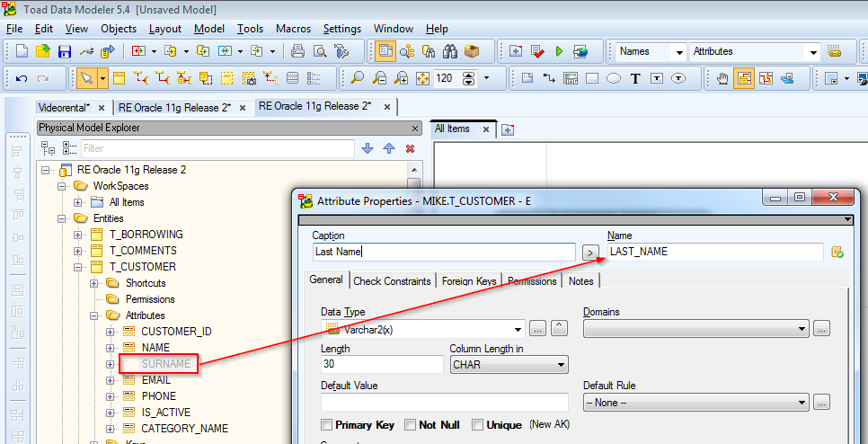Select the image IMG tool

(571, 78)
